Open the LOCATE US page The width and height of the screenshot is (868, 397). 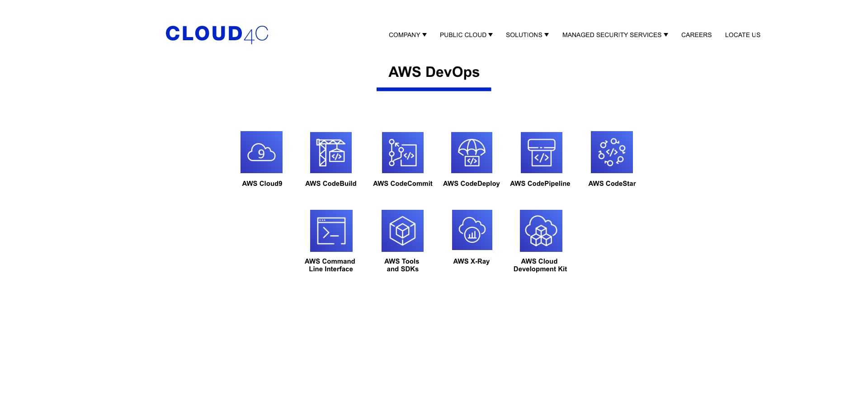(743, 35)
